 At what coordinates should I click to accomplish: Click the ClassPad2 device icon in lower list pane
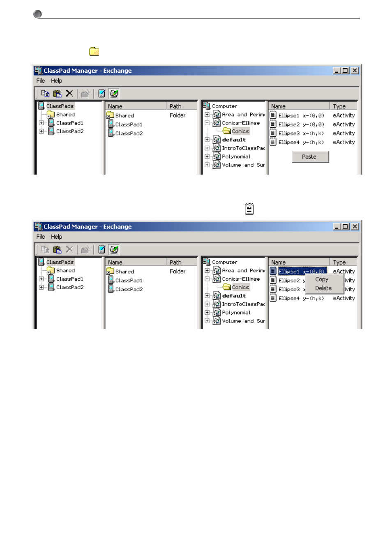pos(111,289)
